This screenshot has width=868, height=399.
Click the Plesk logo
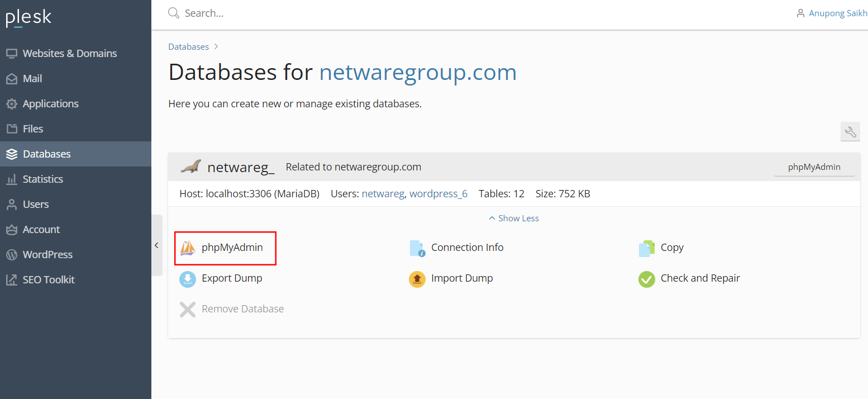(x=28, y=18)
